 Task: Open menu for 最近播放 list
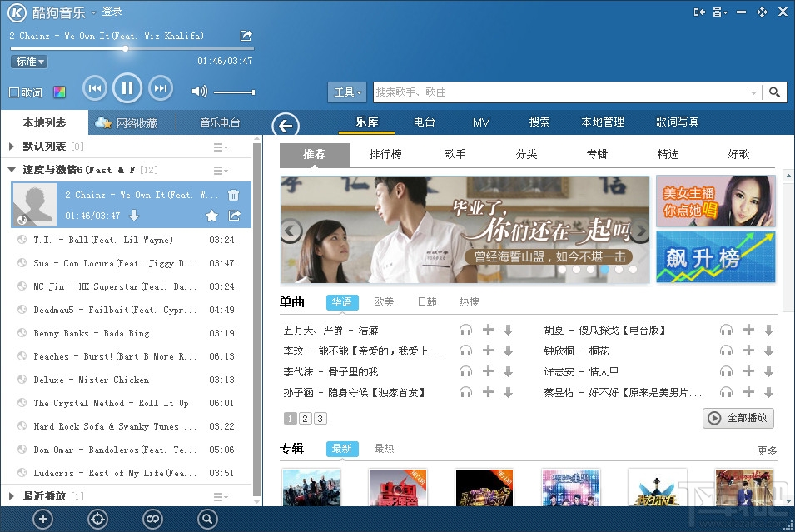point(221,496)
